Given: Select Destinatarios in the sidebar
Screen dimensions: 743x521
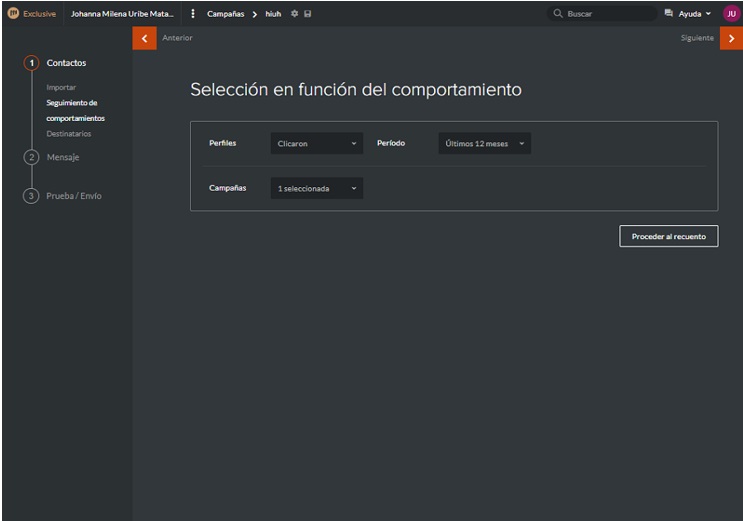Looking at the screenshot, I should coord(69,134).
